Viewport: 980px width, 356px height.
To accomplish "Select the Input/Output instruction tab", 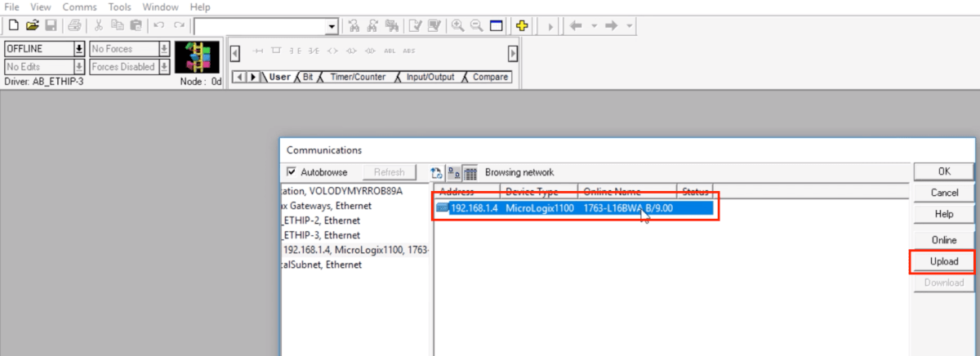I will pyautogui.click(x=430, y=78).
